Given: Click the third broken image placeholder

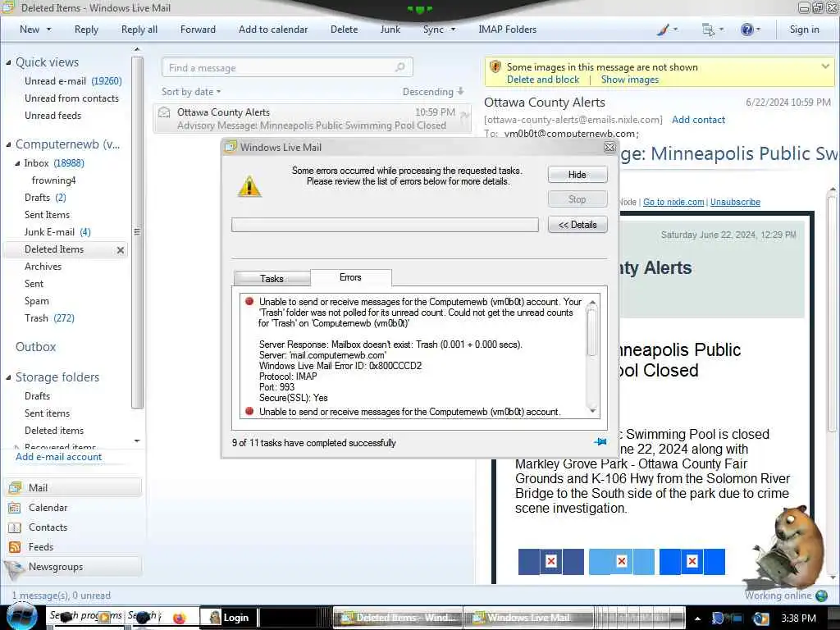Looking at the screenshot, I should (692, 561).
